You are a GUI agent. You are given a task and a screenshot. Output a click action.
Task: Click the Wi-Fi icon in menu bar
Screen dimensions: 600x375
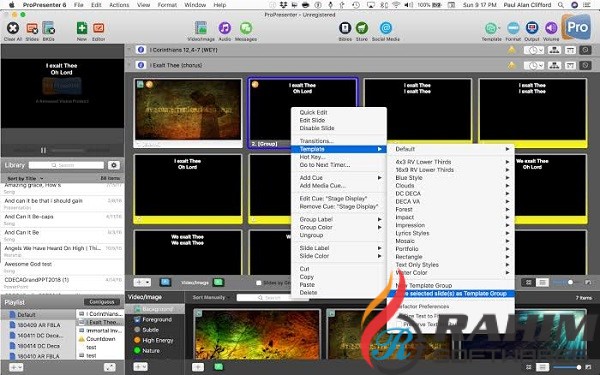[396, 5]
